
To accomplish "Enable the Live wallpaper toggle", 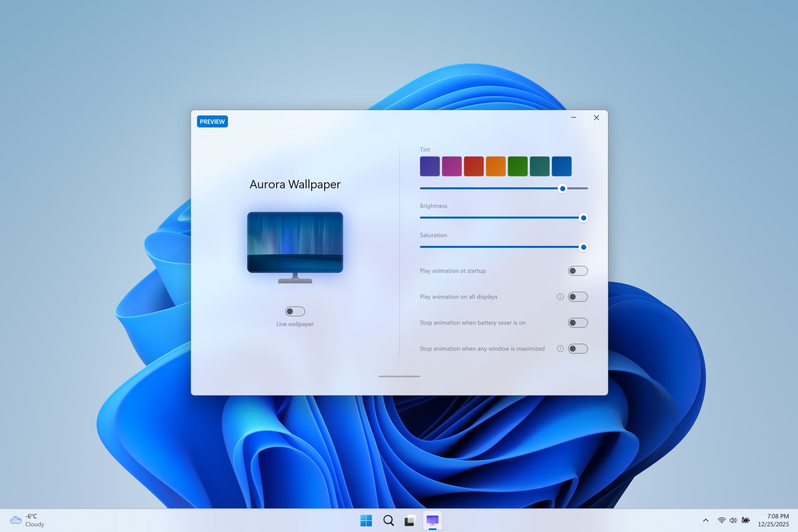I will pyautogui.click(x=295, y=311).
